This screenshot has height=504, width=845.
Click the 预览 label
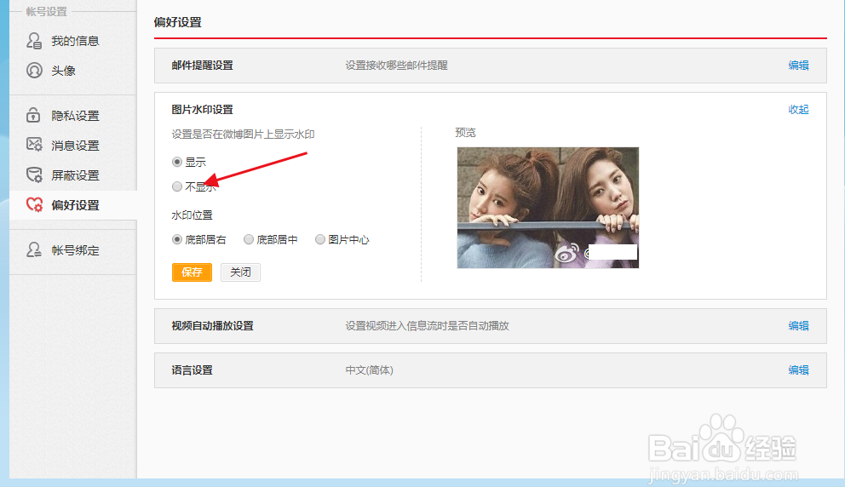tap(466, 133)
